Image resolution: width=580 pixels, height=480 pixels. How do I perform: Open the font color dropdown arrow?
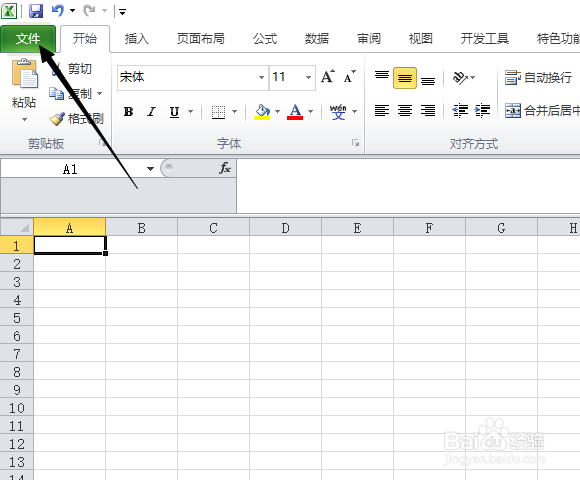tap(310, 111)
